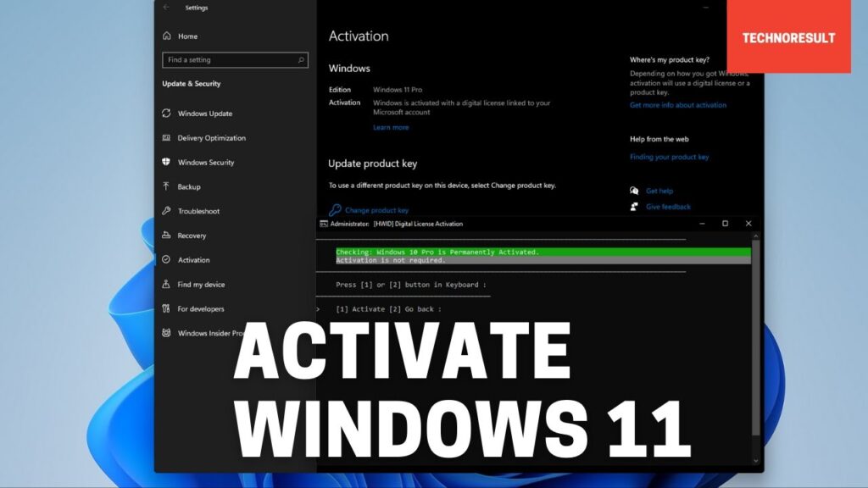The width and height of the screenshot is (868, 488).
Task: Select the Windows Update sync icon
Action: click(167, 114)
